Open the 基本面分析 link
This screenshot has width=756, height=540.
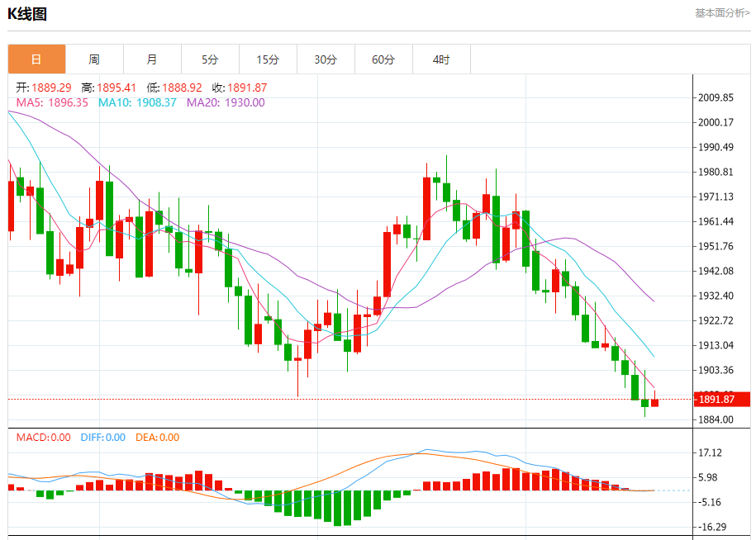click(x=722, y=13)
